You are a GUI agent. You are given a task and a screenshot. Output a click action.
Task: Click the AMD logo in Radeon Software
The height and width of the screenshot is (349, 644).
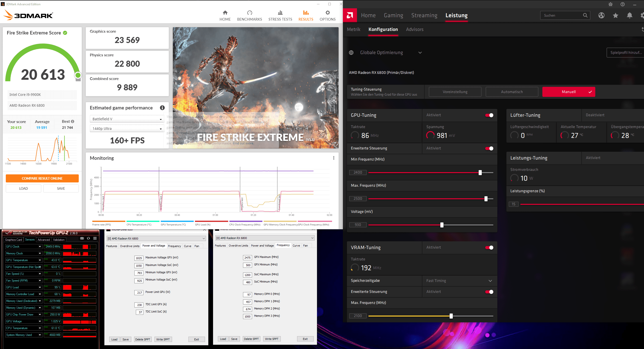click(350, 15)
